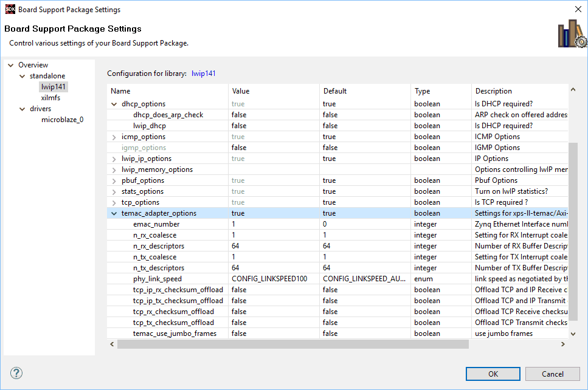Select xilmfs in the library tree
Screen dimensions: 588x390
[x=50, y=98]
